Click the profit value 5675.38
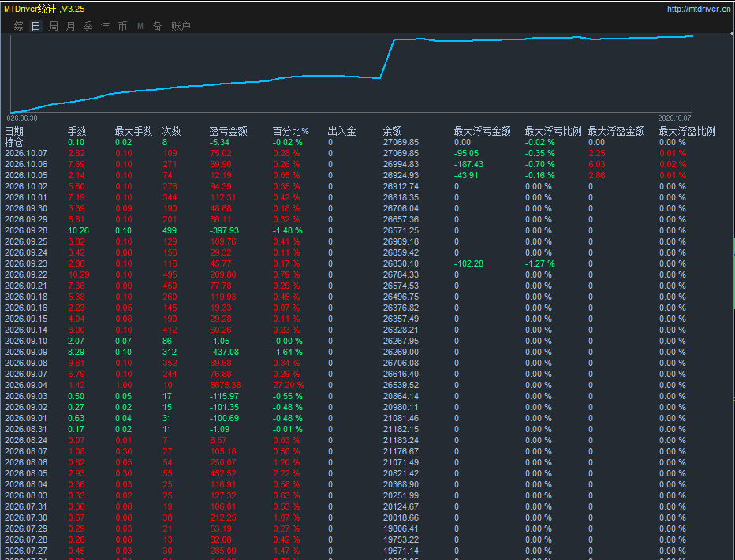735x560 pixels. [x=226, y=385]
